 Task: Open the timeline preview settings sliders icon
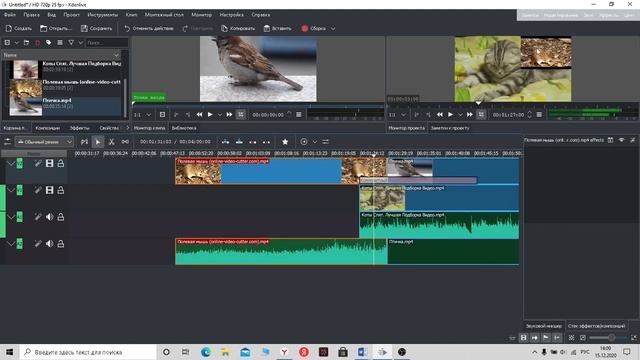coord(325,142)
